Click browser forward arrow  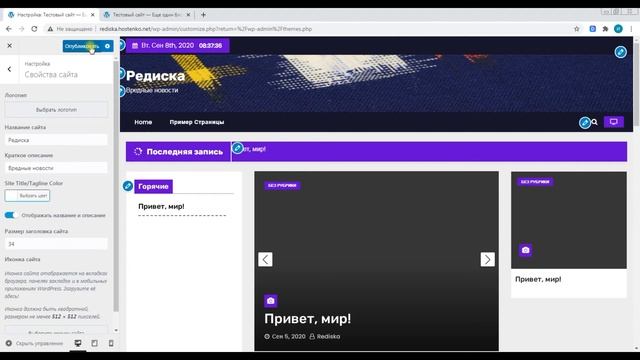(22, 29)
